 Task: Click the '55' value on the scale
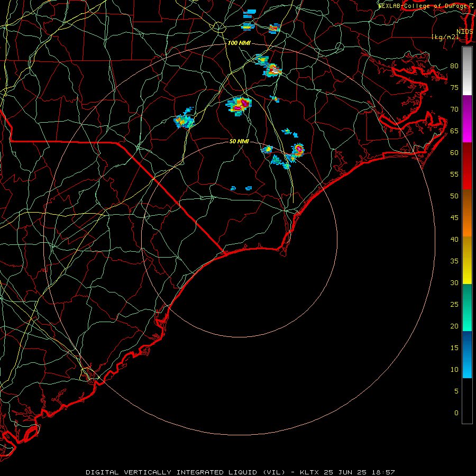pyautogui.click(x=454, y=174)
